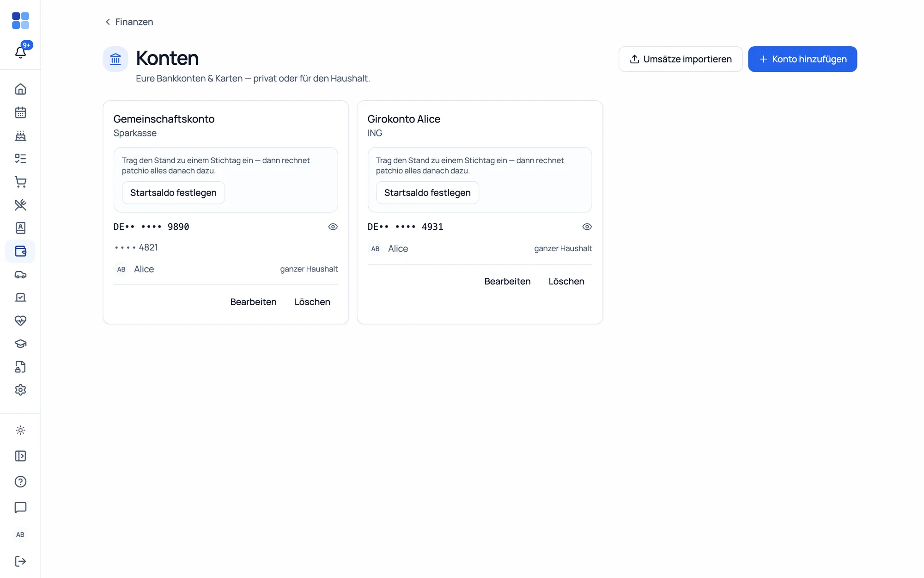Screen dimensions: 924x578
Task: Open the shopping cart sidebar icon
Action: [20, 182]
